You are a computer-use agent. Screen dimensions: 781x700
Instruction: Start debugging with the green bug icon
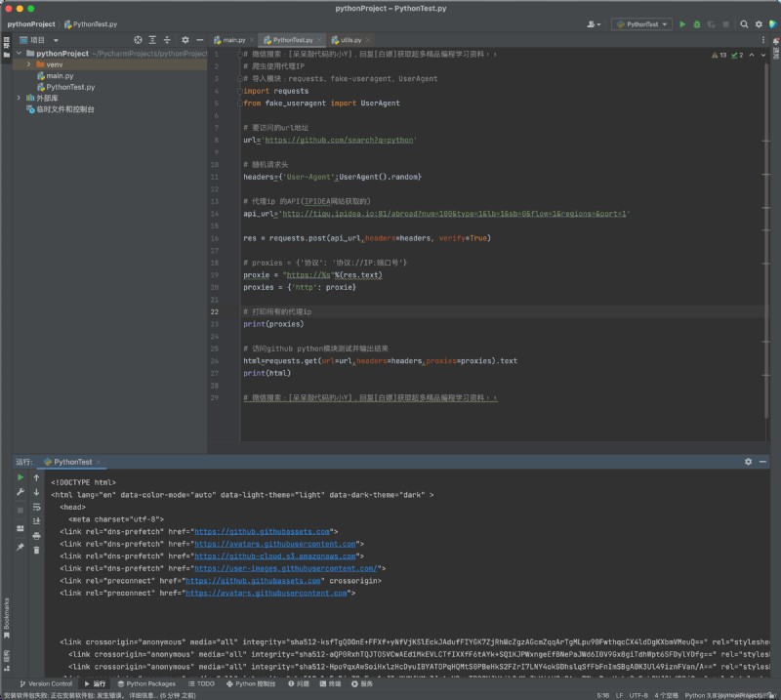click(x=697, y=23)
